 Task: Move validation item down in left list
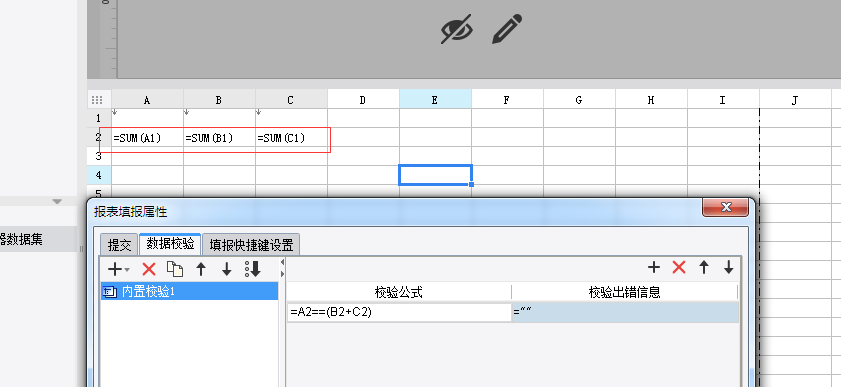227,269
